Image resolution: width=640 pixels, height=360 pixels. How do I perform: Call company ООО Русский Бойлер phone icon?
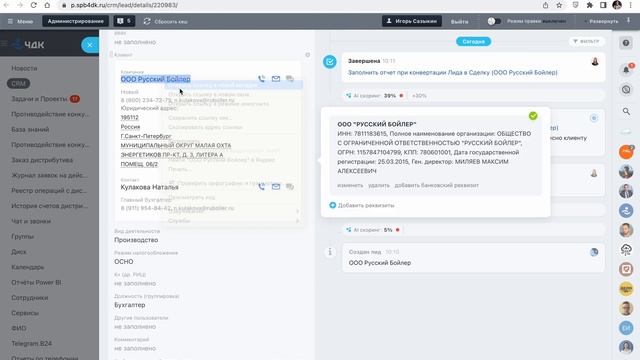click(262, 79)
